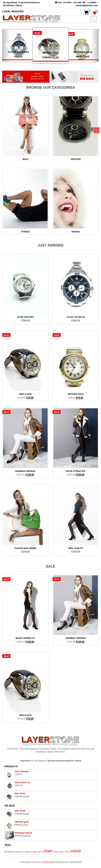Click the Season Sale red banner
The image size is (101, 868).
point(26,76)
